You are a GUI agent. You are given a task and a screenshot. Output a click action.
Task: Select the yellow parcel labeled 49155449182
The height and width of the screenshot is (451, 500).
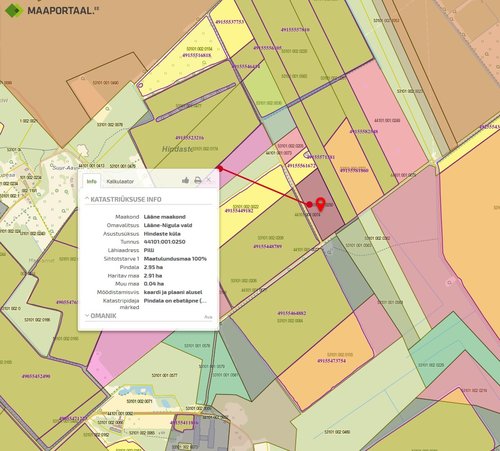[x=239, y=211]
